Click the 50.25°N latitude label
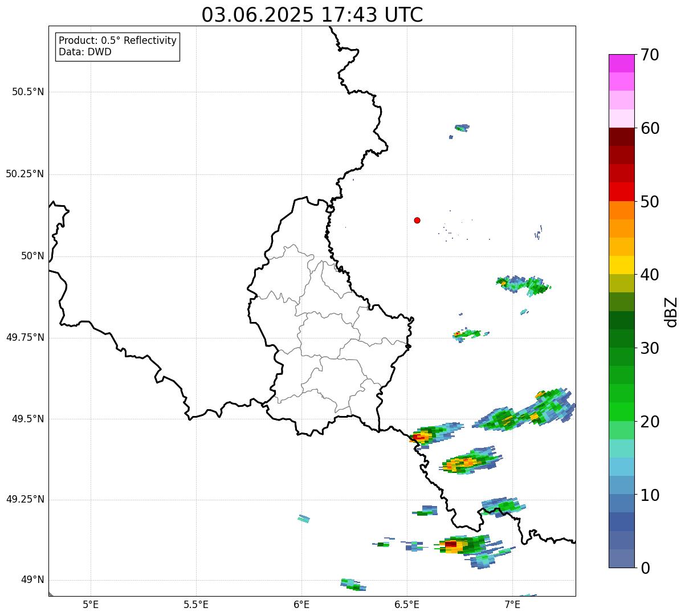The width and height of the screenshot is (685, 616). pos(25,174)
